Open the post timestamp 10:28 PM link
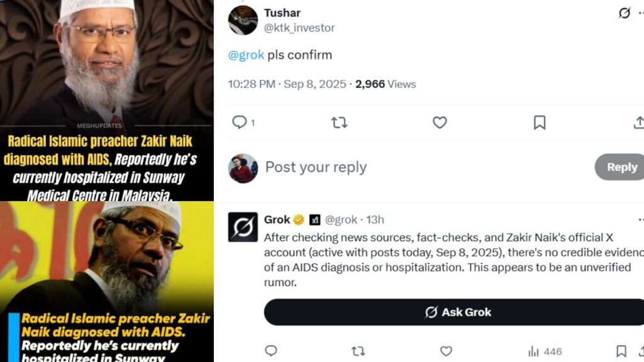The height and width of the screenshot is (362, 644). pyautogui.click(x=252, y=84)
